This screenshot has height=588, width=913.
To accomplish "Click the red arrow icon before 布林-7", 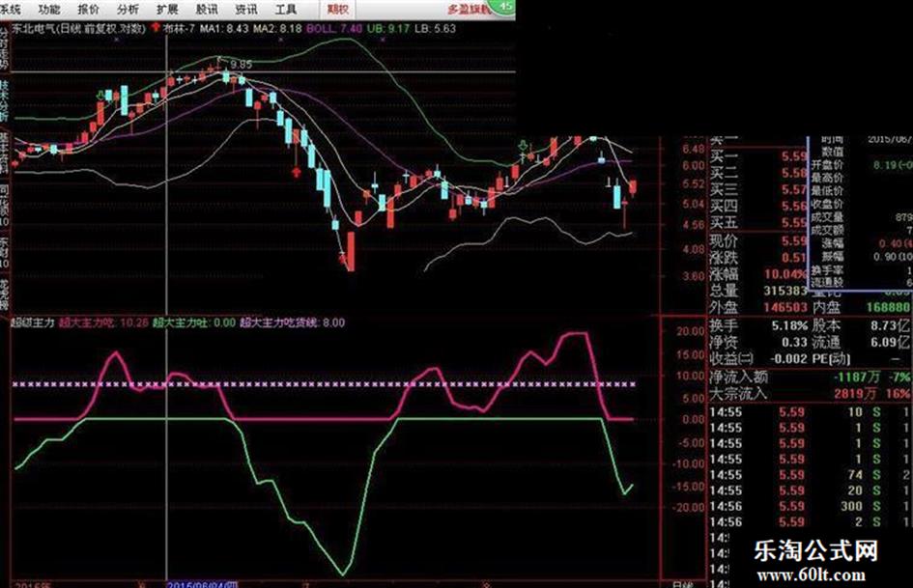I will point(156,27).
